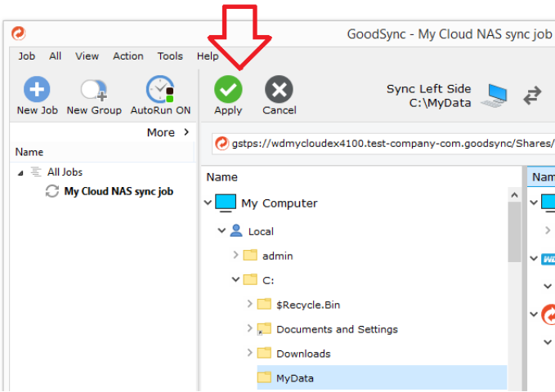The image size is (555, 392).
Task: Toggle the AutoRun ON clock icon
Action: click(160, 90)
